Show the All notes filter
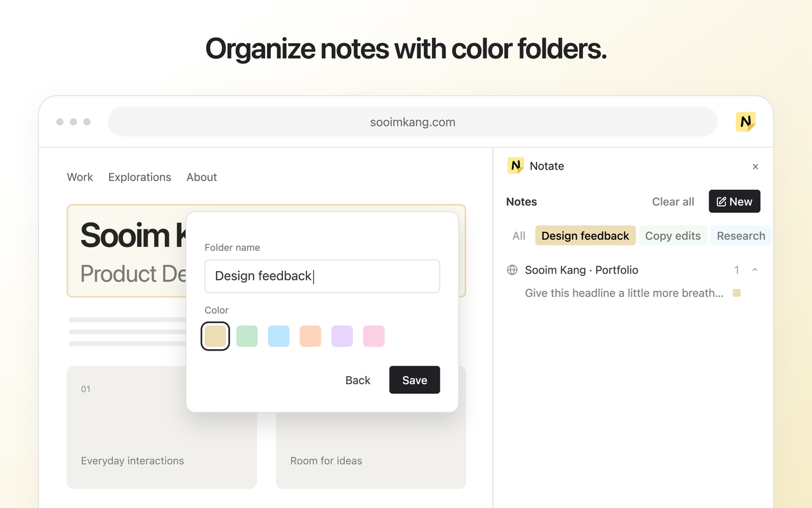The height and width of the screenshot is (508, 812). pos(519,236)
